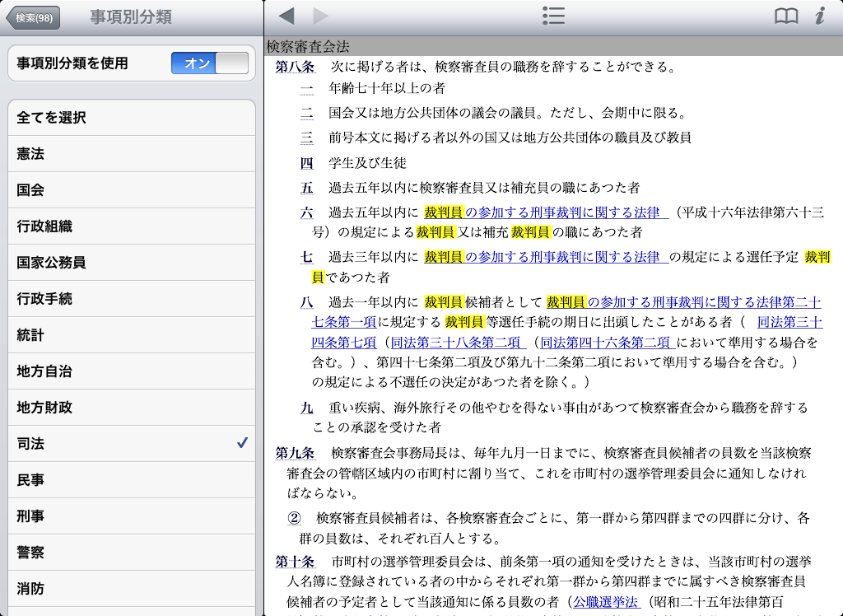Image resolution: width=843 pixels, height=616 pixels.
Task: Open the 公職選挙法 link
Action: coord(606,602)
